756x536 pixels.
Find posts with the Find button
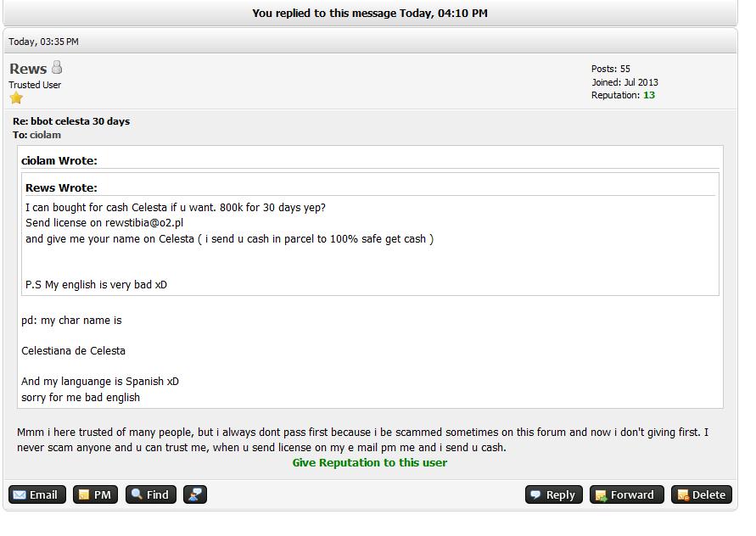click(x=151, y=494)
